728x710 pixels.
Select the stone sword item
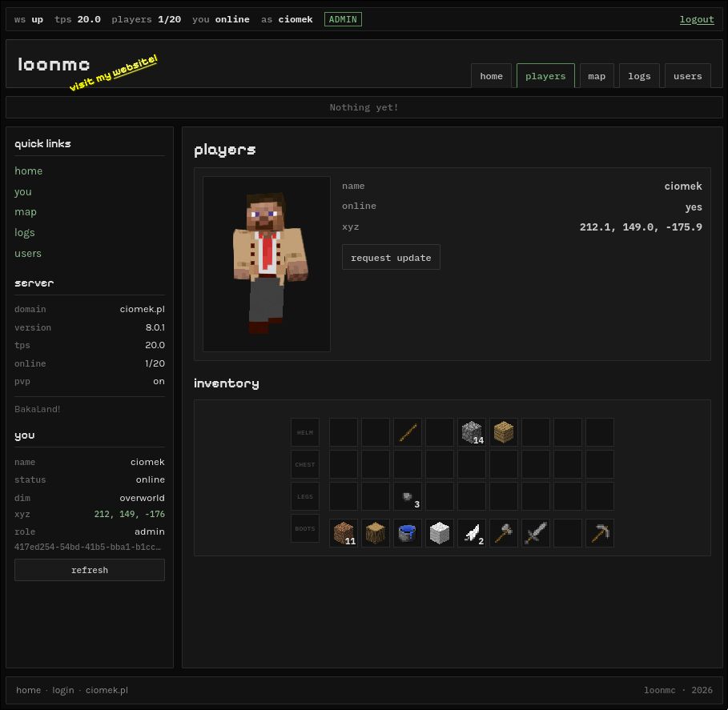(x=536, y=533)
